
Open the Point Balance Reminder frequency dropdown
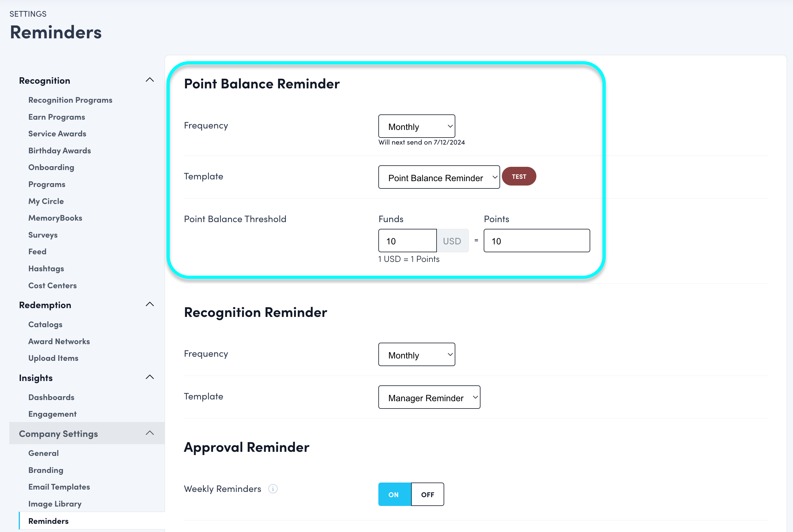click(416, 126)
